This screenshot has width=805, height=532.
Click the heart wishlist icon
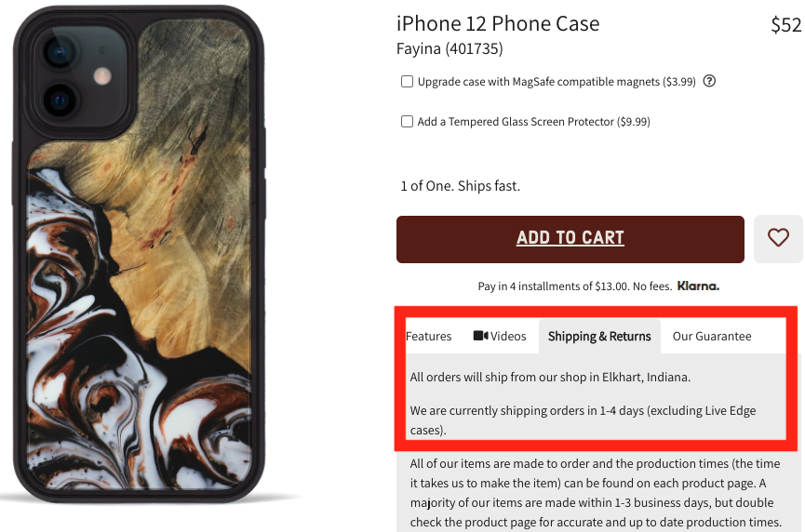pos(778,238)
